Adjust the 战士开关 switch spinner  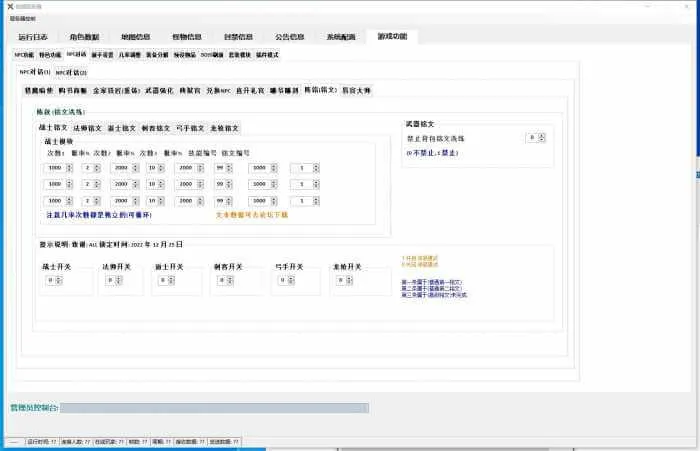coord(54,280)
